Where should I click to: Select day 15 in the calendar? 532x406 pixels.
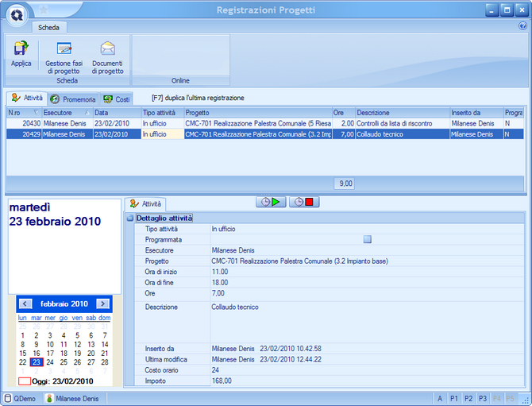[23, 354]
